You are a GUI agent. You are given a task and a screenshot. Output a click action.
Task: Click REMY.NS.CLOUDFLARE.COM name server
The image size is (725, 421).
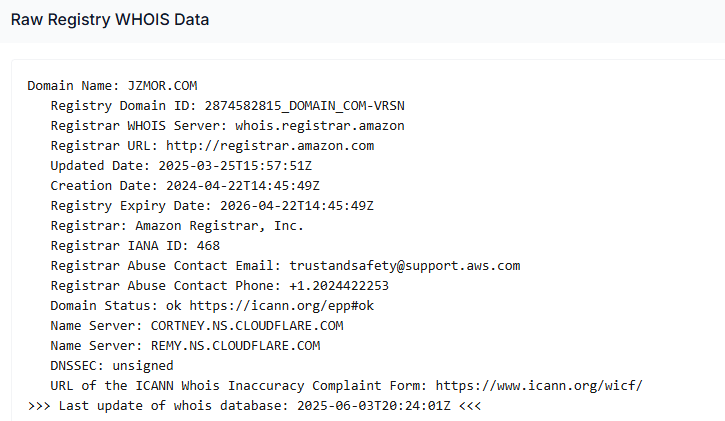click(235, 346)
